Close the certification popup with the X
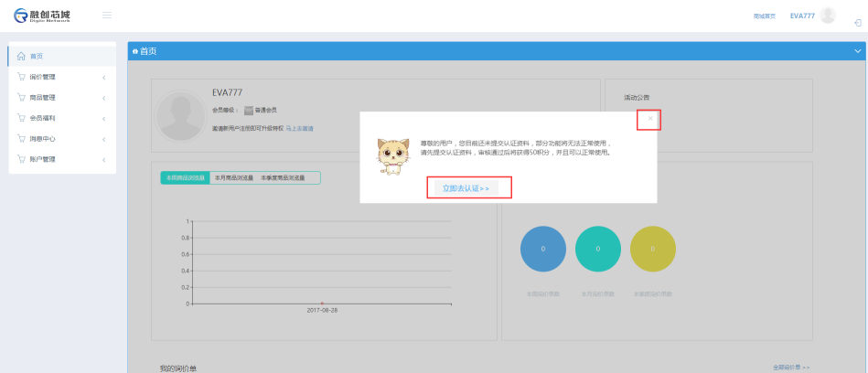Image resolution: width=868 pixels, height=373 pixels. pos(650,119)
